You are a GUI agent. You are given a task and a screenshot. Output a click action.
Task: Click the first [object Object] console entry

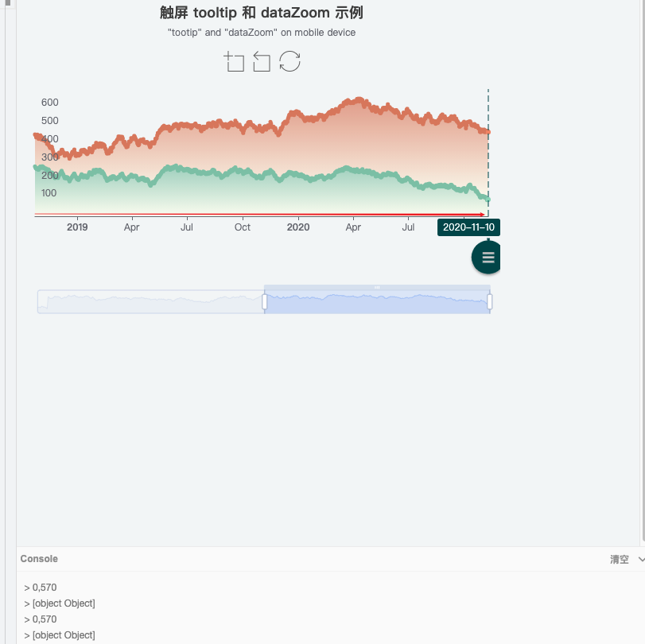(x=64, y=603)
